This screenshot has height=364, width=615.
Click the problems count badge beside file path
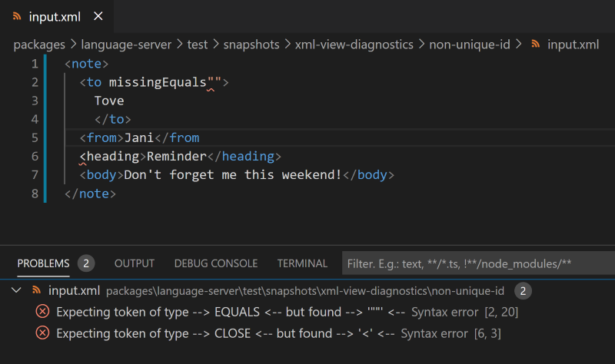tap(523, 290)
